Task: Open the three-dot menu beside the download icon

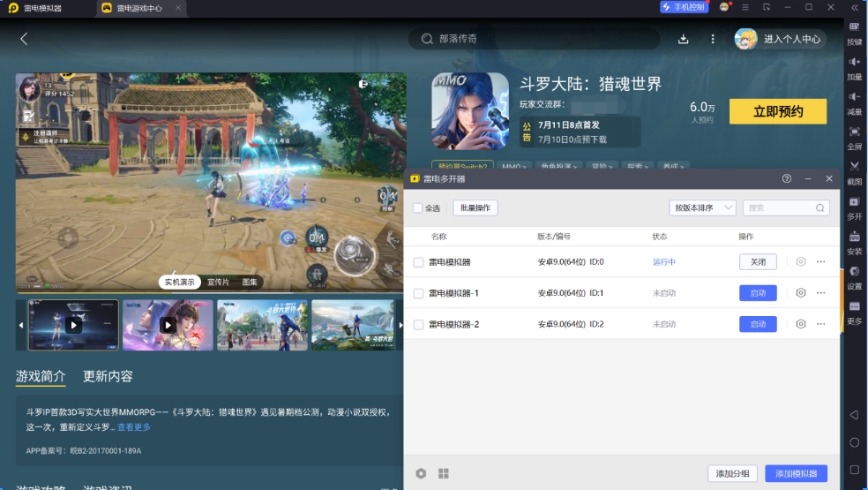Action: (713, 39)
